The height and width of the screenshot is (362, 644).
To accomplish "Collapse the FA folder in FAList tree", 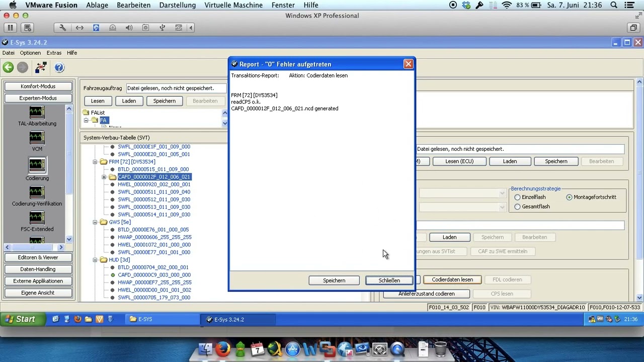I will tap(86, 120).
